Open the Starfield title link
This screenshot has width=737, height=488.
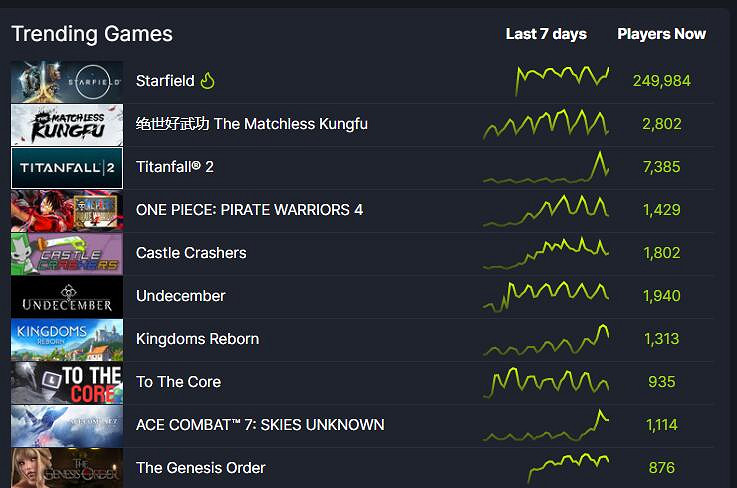(x=165, y=81)
